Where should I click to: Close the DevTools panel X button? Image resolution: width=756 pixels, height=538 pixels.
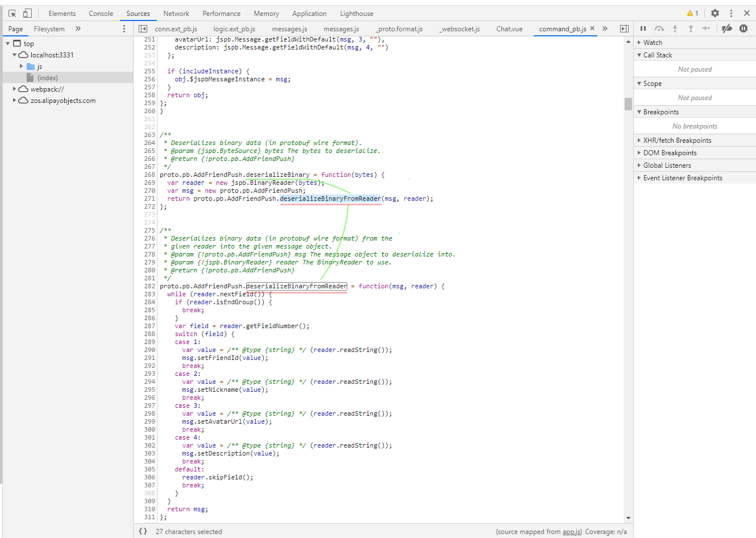coord(747,13)
